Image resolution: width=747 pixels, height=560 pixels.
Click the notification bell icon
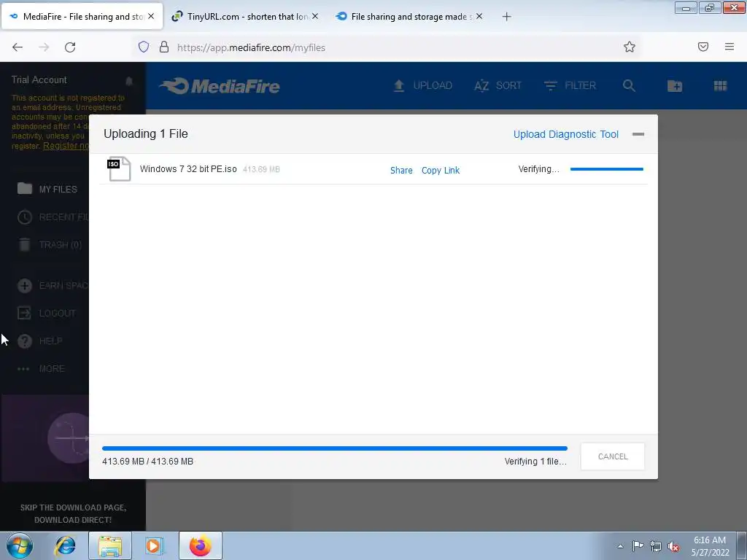point(128,80)
